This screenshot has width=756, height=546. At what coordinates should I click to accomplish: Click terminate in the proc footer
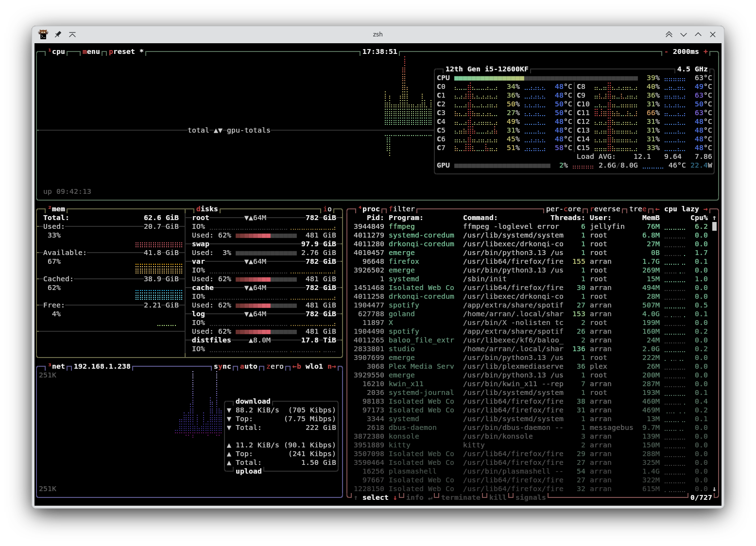tap(461, 498)
